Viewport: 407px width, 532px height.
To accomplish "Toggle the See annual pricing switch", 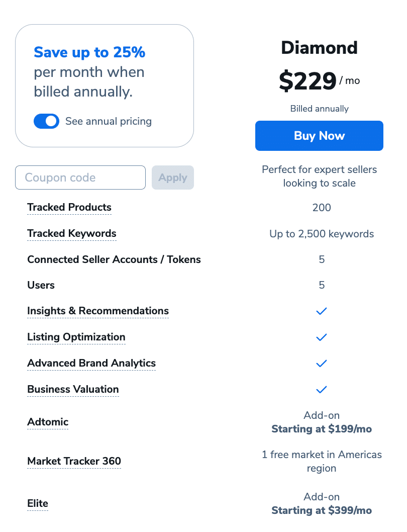I will point(46,121).
